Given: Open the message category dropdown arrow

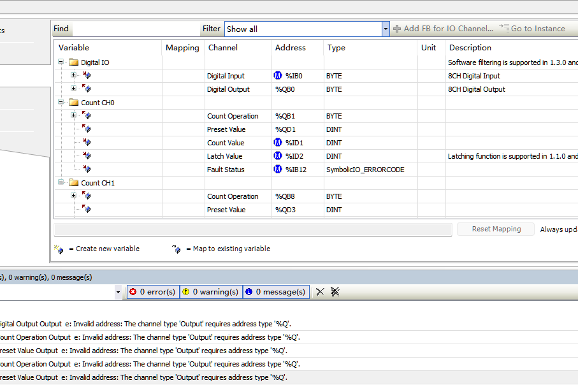Looking at the screenshot, I should (118, 292).
